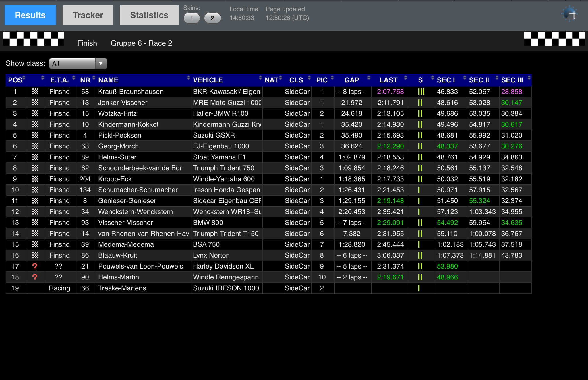
Task: Click checkered flag icon for Krauß-Braunshausen
Action: coord(35,92)
